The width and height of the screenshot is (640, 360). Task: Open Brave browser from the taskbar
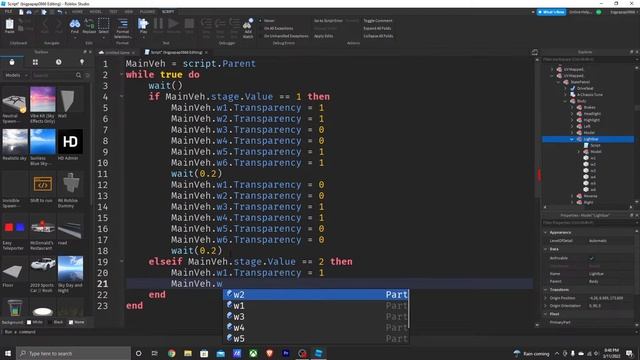click(269, 353)
